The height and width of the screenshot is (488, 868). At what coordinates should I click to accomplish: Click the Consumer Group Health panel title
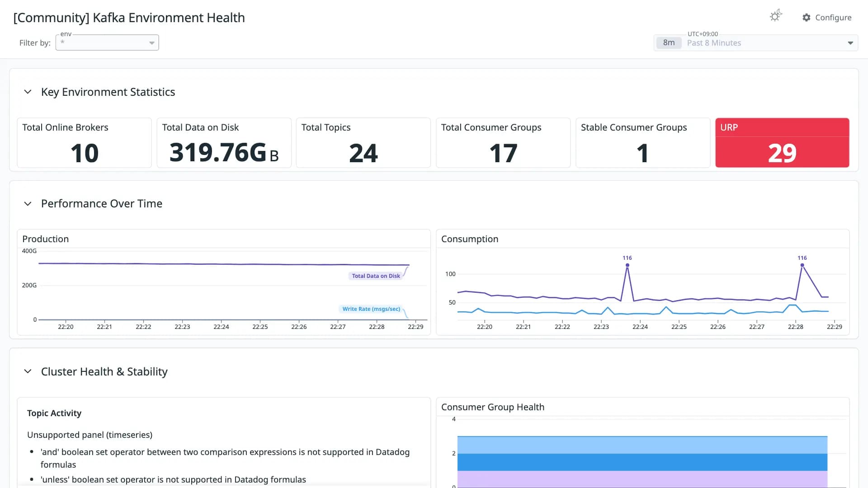tap(493, 407)
